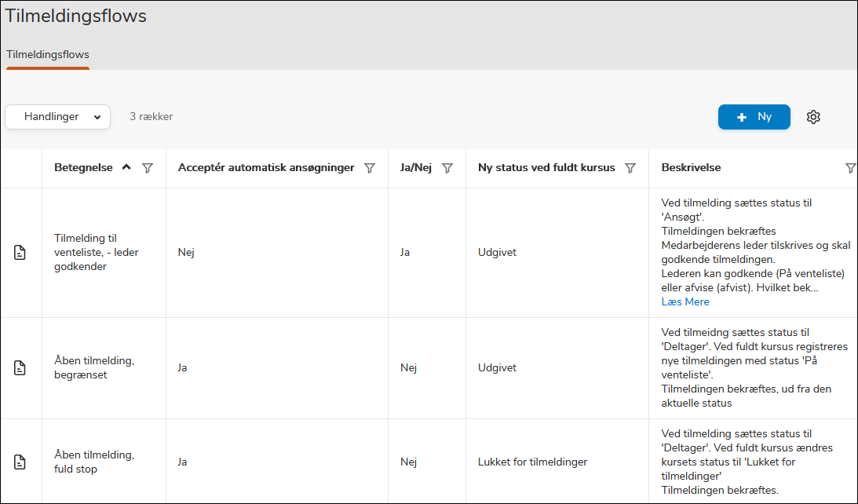Select 'Åben tilmelding, begrænset' entry
This screenshot has width=858, height=504.
pyautogui.click(x=93, y=367)
